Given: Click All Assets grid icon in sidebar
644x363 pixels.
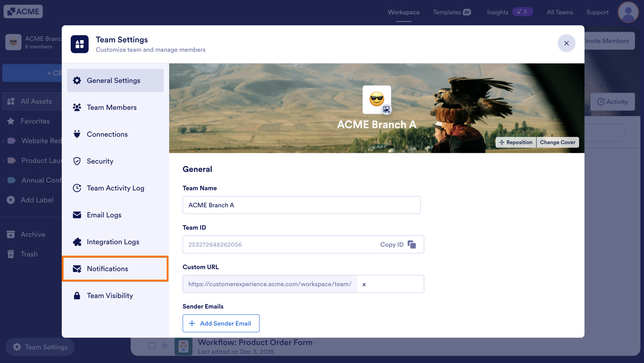Looking at the screenshot, I should click(11, 101).
